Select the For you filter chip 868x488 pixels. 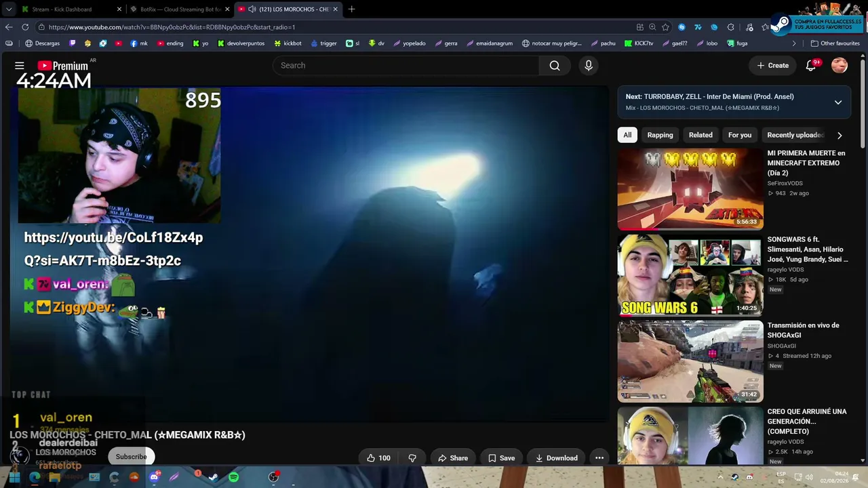coord(740,135)
